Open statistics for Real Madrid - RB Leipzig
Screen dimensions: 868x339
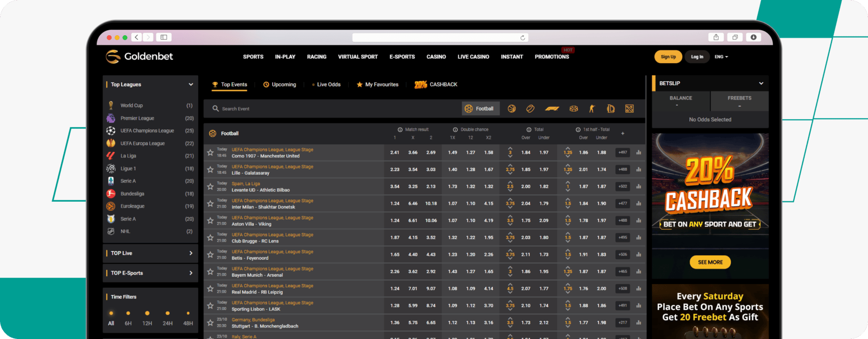pyautogui.click(x=638, y=289)
